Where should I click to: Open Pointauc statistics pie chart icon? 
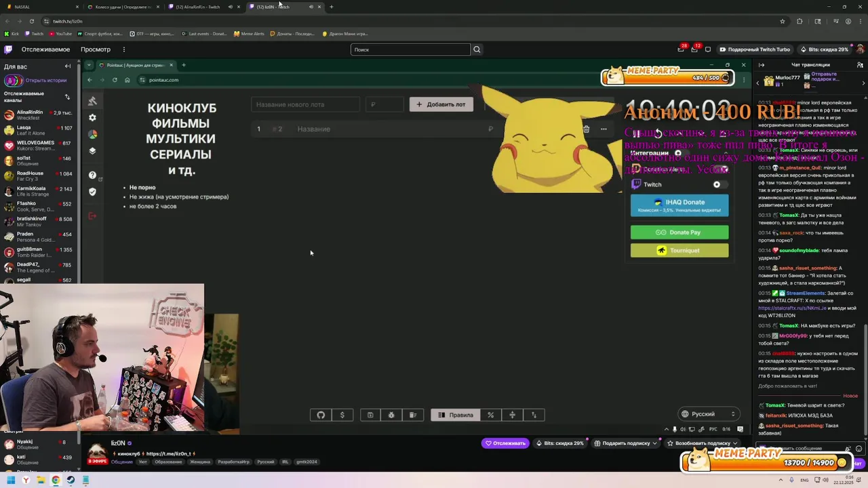tap(92, 134)
